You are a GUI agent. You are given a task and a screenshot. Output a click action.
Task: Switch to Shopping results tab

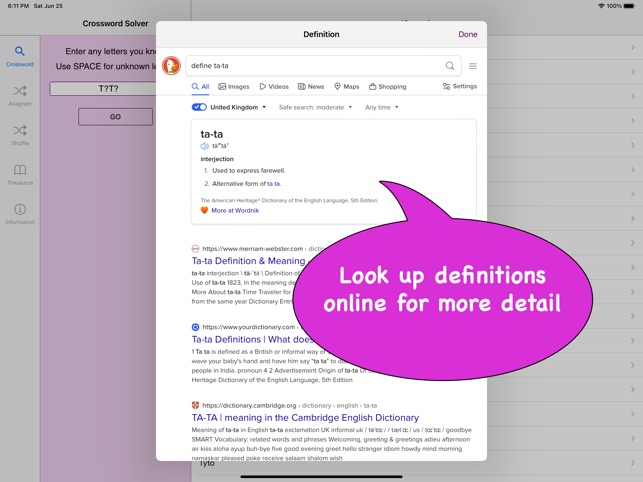(x=388, y=87)
